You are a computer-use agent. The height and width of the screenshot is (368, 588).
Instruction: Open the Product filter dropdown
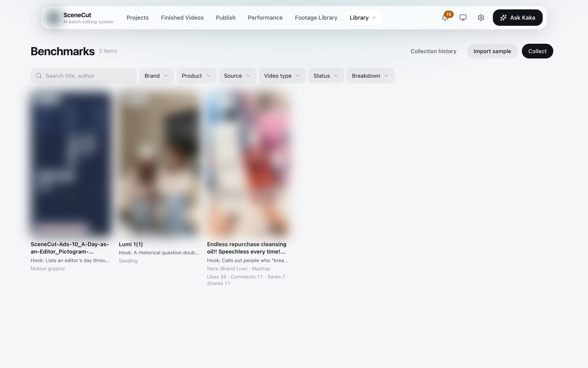[196, 76]
